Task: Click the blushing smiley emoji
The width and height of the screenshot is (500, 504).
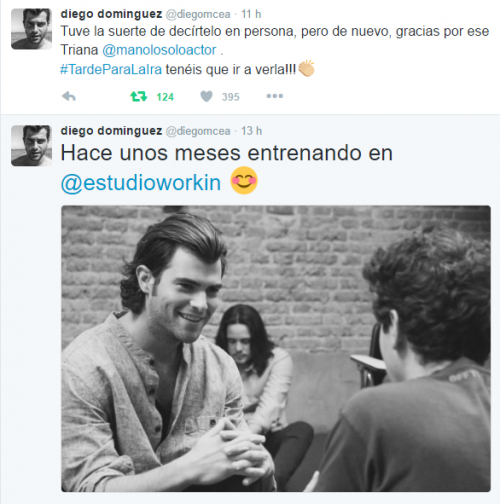Action: pos(244,180)
